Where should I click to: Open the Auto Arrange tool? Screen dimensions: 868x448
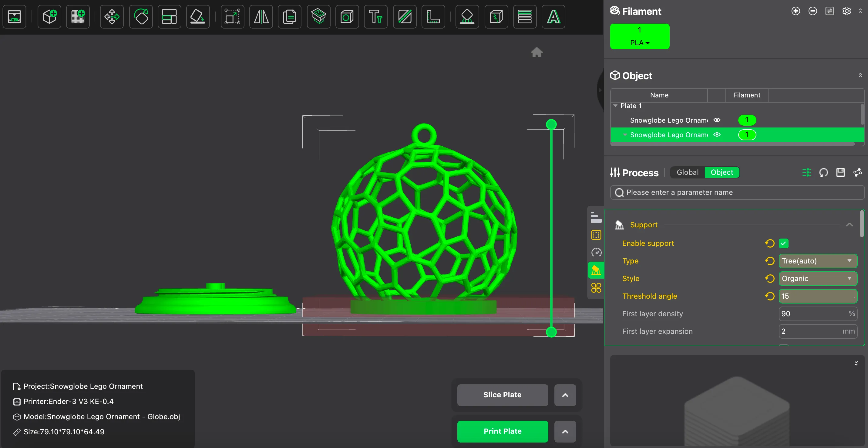(170, 16)
